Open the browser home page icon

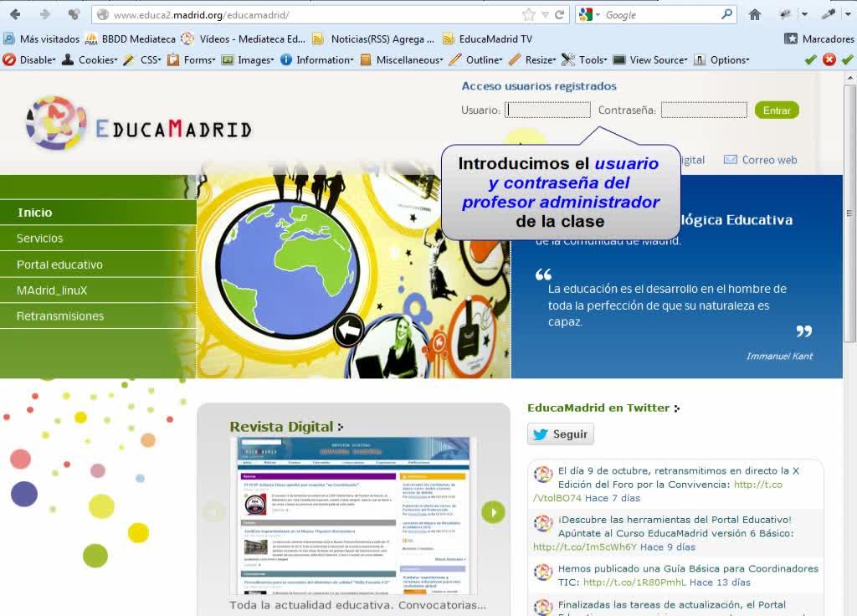click(755, 15)
